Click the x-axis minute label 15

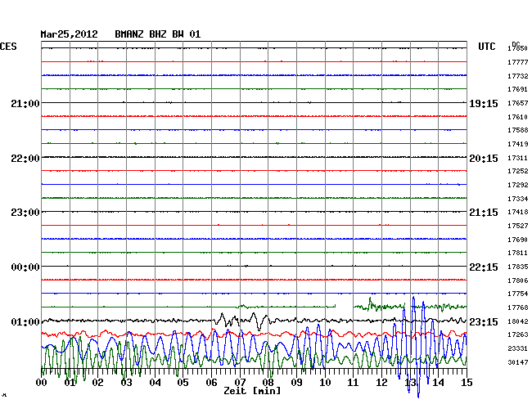(x=467, y=383)
